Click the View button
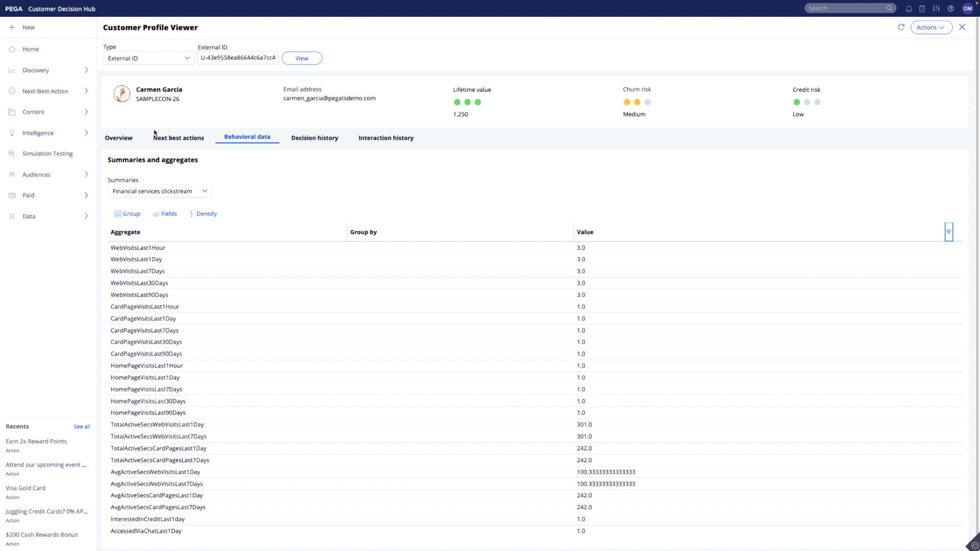Screen dimensions: 980x551 302,58
